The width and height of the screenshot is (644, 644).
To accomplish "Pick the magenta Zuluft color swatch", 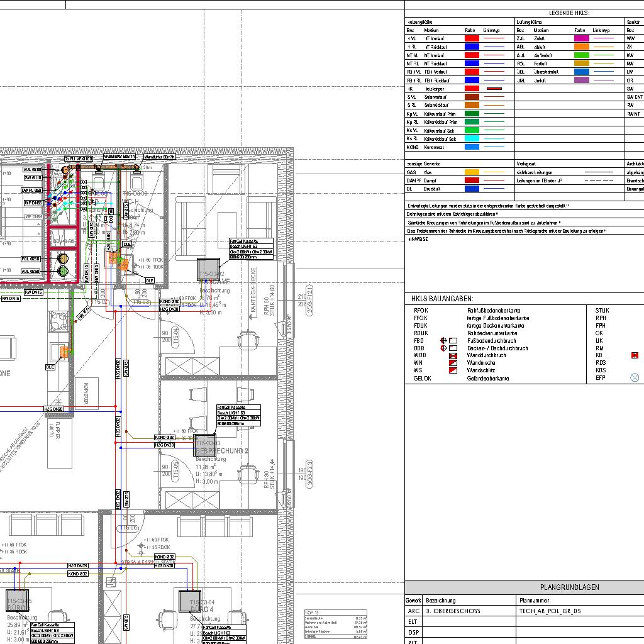I will [x=581, y=38].
